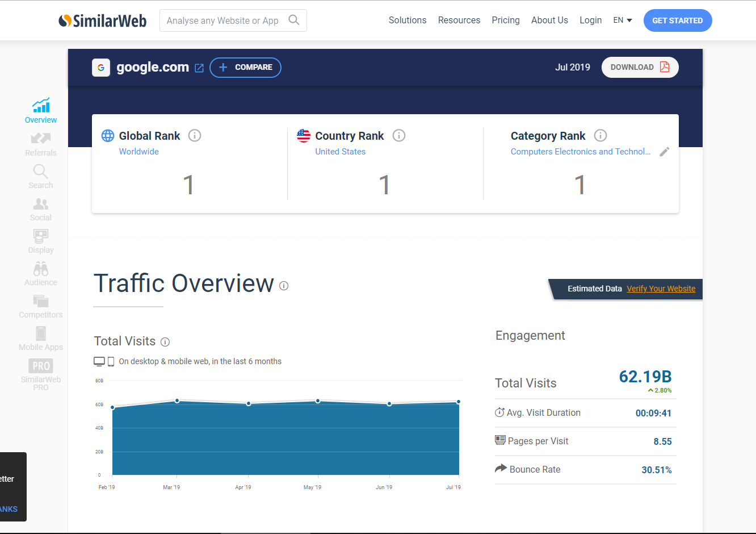The image size is (756, 534).
Task: Click the Jul '19 data point on chart
Action: [x=459, y=402]
